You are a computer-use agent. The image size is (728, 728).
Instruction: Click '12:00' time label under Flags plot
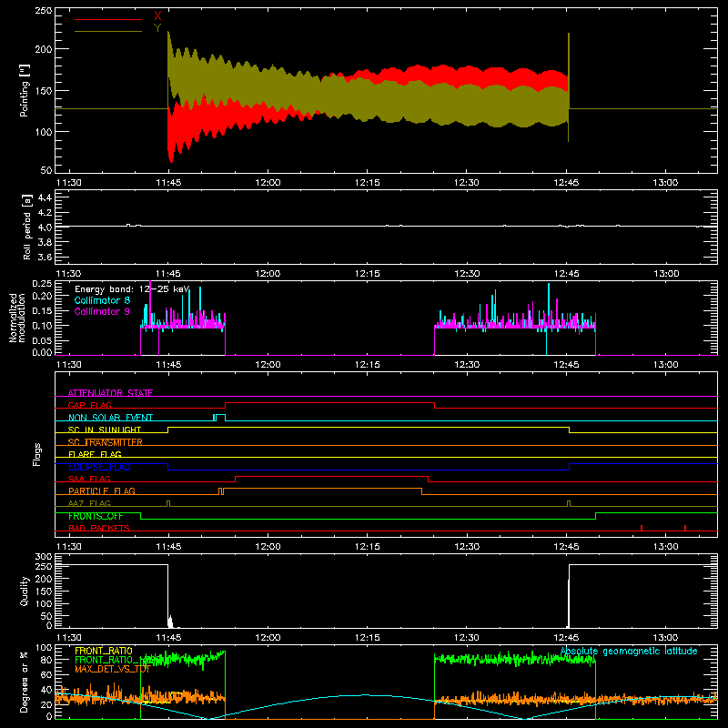tap(268, 547)
